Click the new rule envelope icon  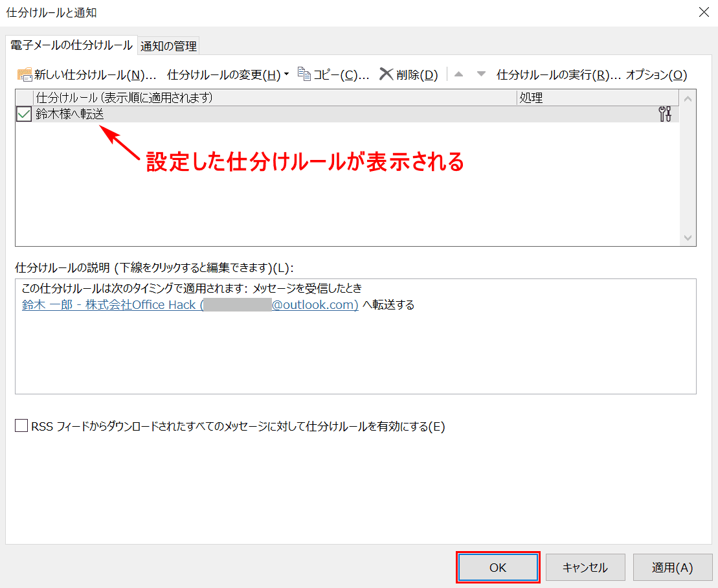coord(25,75)
